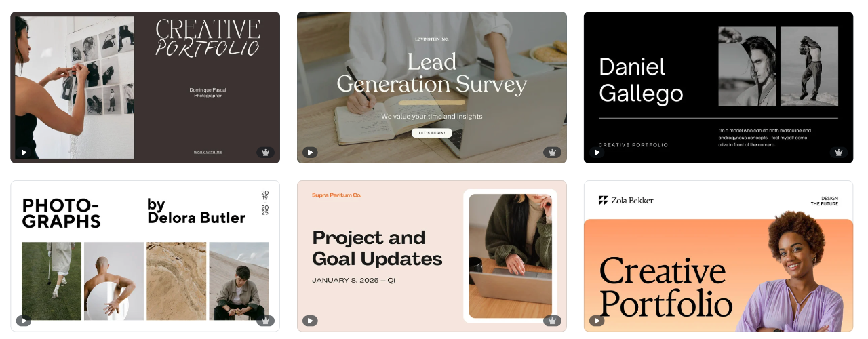Viewport: 868px width, 339px height.
Task: Click the crown icon on Photographs template
Action: coord(265,321)
